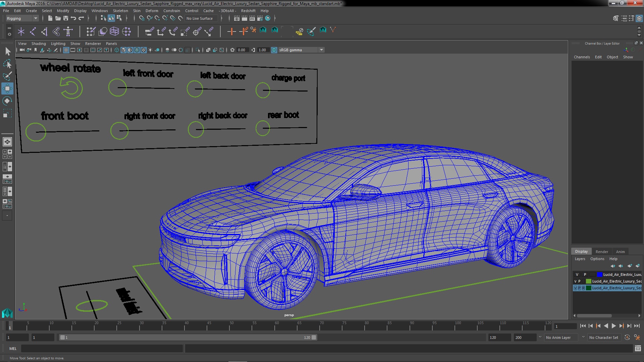Redo the last undone action
This screenshot has width=644, height=362.
tap(81, 18)
